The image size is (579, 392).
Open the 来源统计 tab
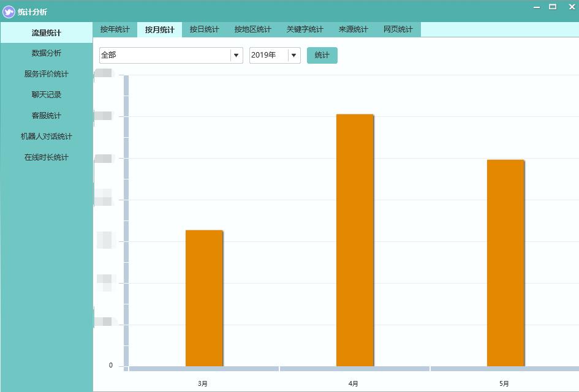353,29
